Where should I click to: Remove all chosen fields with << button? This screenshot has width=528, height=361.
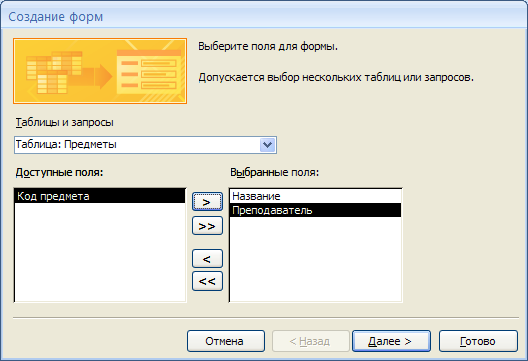click(x=207, y=281)
